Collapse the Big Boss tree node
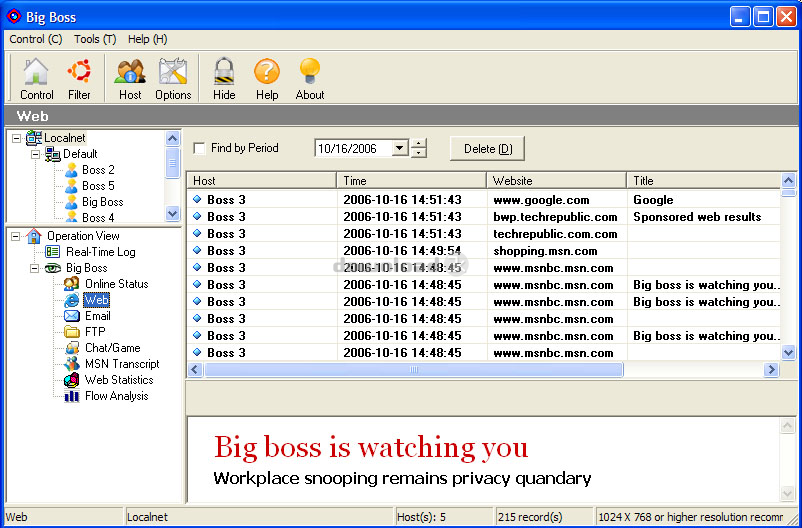The width and height of the screenshot is (802, 528). click(35, 268)
